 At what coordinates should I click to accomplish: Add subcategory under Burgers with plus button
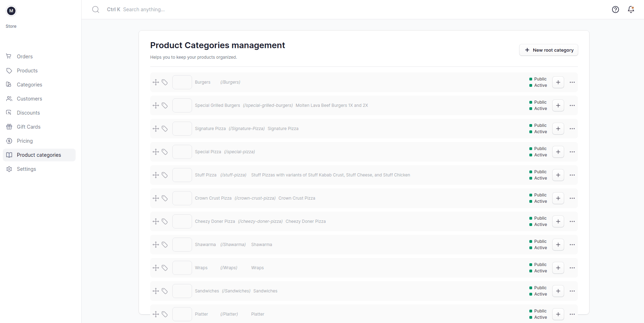point(558,82)
